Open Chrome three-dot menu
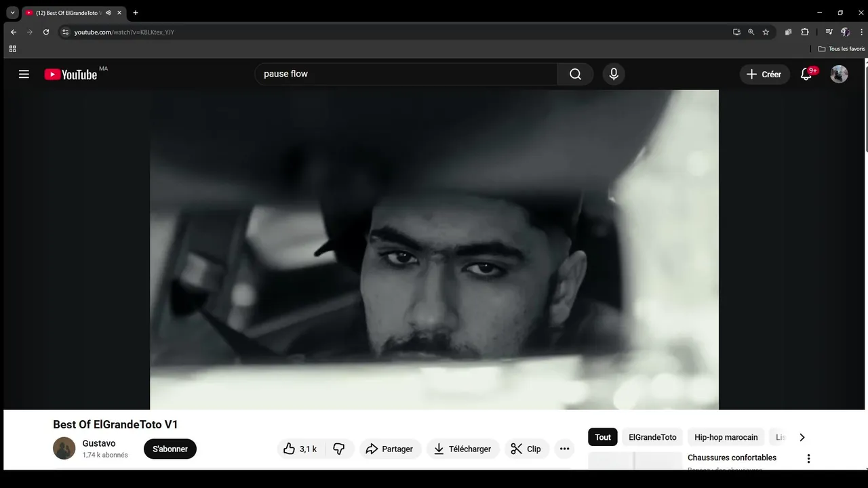 [x=861, y=32]
